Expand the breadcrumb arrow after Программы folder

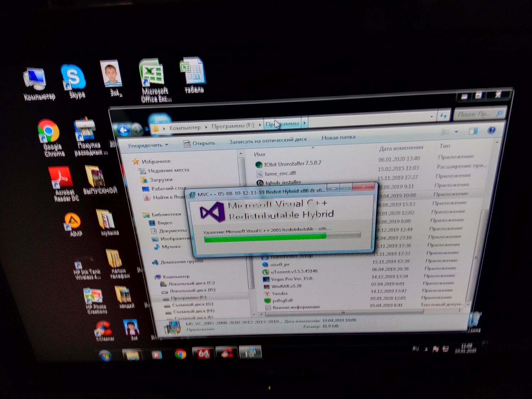click(305, 123)
